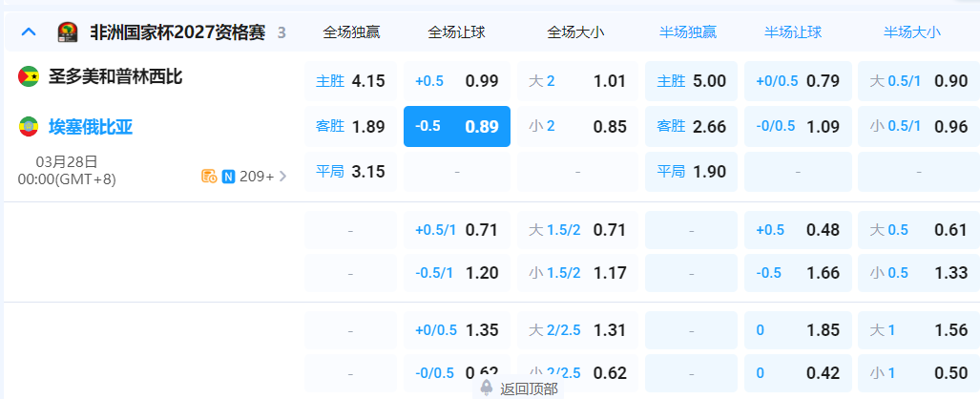Viewport: 980px width, 399px height.
Task: Select half-time handicap 0 at 1.85
Action: 798,330
